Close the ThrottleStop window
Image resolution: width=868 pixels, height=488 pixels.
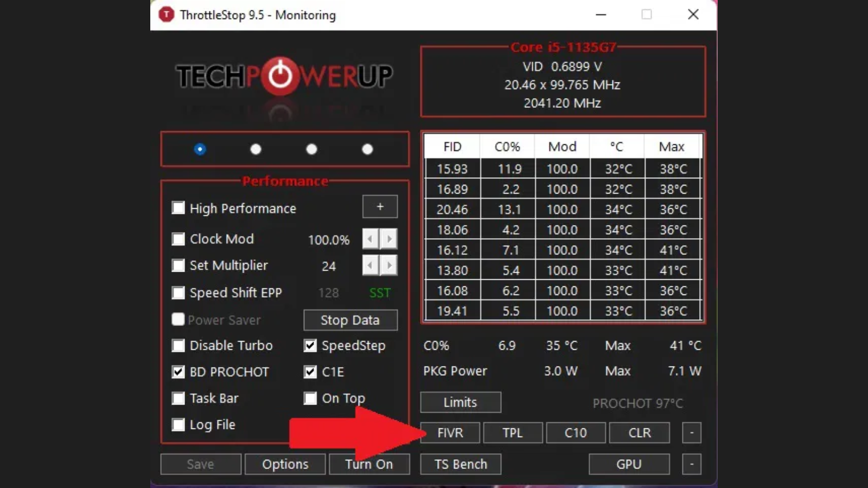(x=693, y=15)
